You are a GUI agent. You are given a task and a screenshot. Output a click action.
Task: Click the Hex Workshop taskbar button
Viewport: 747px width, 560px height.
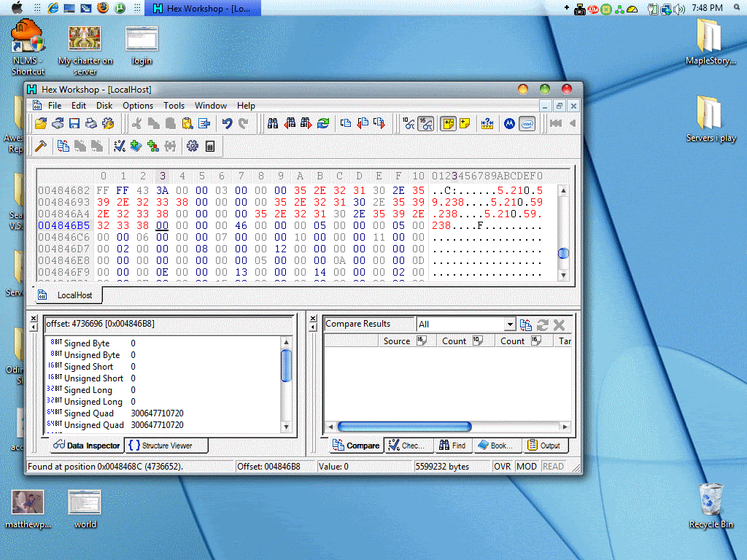[203, 8]
